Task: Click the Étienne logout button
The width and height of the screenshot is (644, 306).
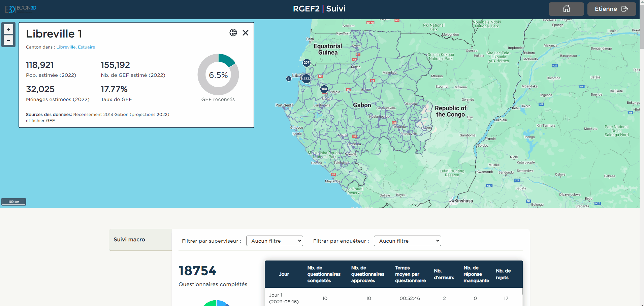Action: 611,9
